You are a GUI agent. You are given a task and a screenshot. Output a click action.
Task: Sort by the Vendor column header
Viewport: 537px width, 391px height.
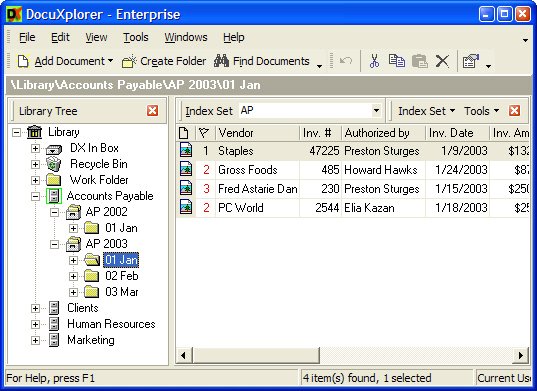pyautogui.click(x=257, y=133)
